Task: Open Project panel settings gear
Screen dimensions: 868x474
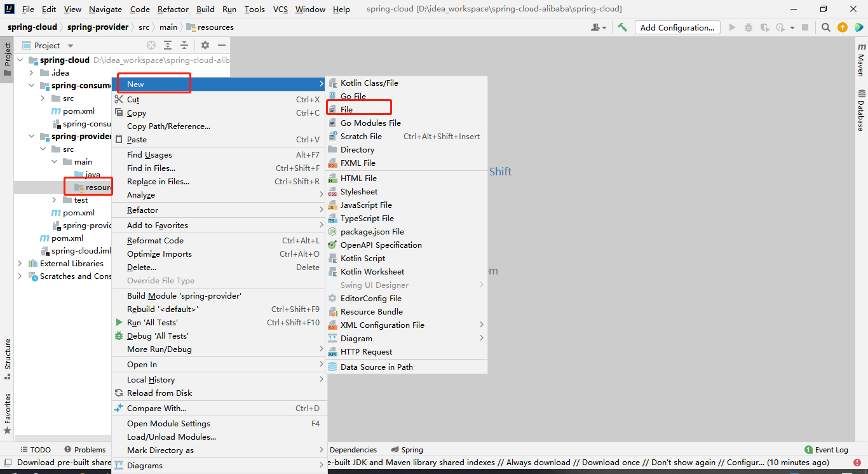Action: click(x=205, y=45)
